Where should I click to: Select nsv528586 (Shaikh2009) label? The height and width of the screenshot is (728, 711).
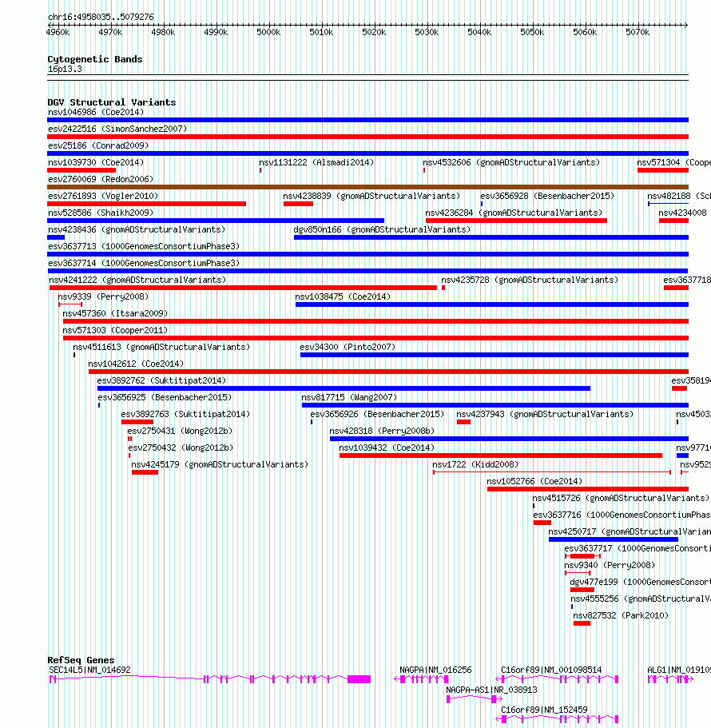click(x=101, y=213)
